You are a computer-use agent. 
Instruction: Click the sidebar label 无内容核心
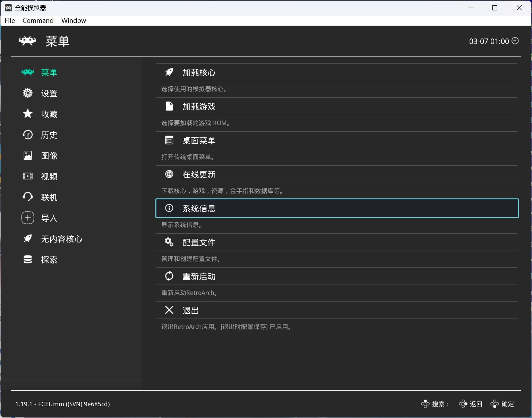[x=62, y=239]
